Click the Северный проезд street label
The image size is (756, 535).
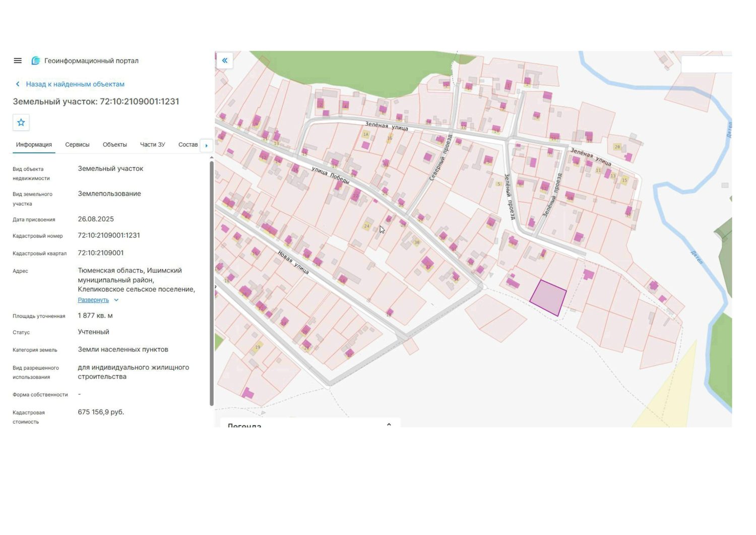(x=441, y=158)
